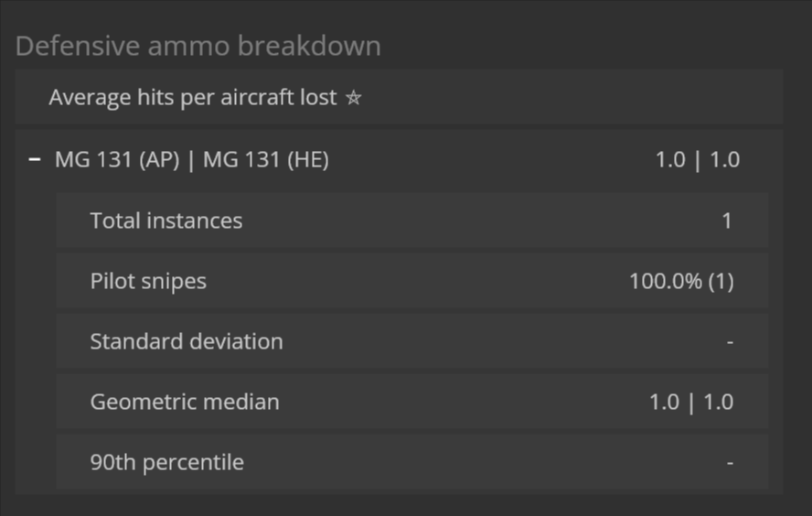Click the dash value for 90th percentile
The width and height of the screenshot is (812, 516).
(730, 463)
